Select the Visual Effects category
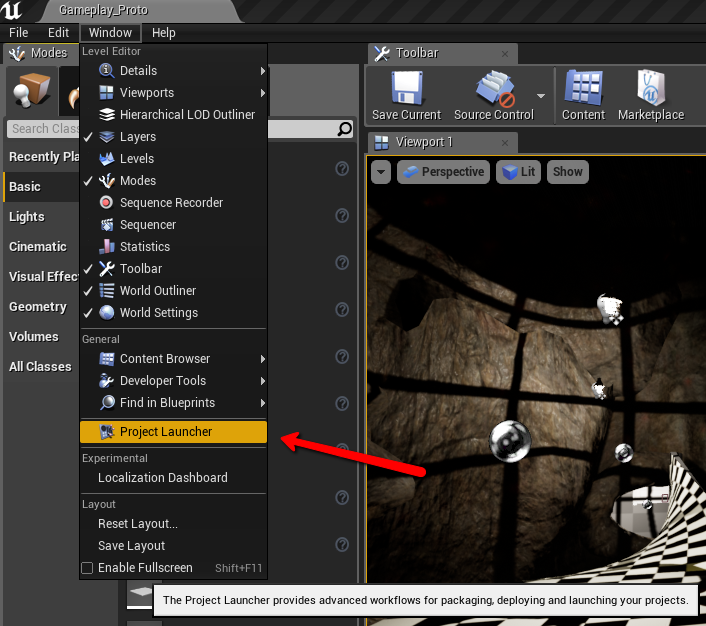The width and height of the screenshot is (706, 626). coord(43,277)
